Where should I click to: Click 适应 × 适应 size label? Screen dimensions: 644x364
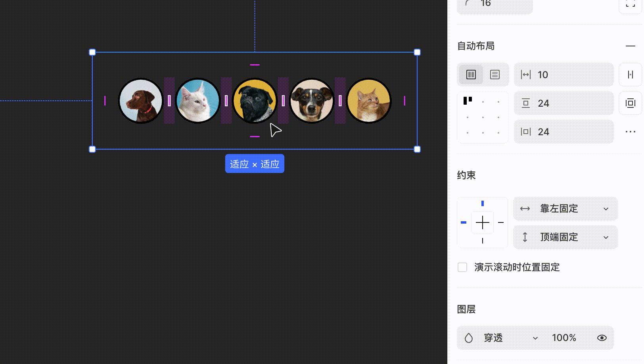point(255,164)
